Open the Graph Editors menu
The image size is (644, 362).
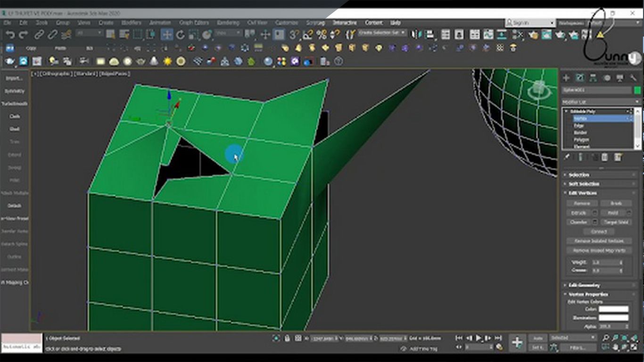point(193,22)
